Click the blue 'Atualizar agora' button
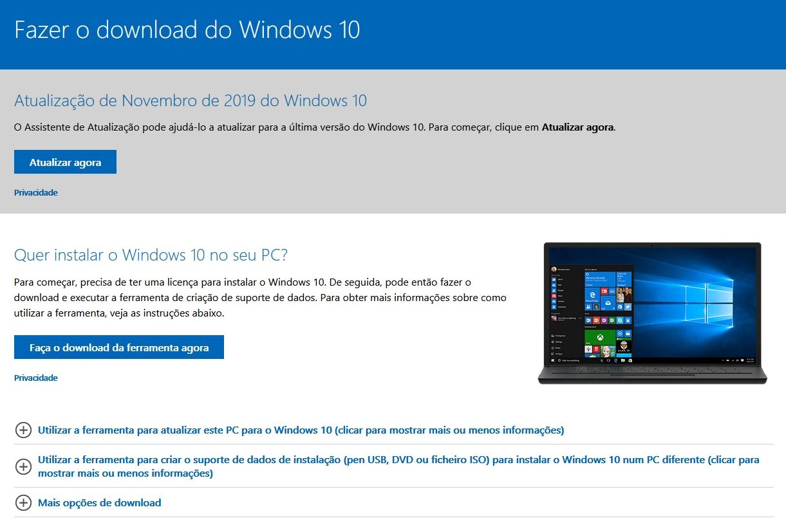This screenshot has height=532, width=786. coord(65,162)
